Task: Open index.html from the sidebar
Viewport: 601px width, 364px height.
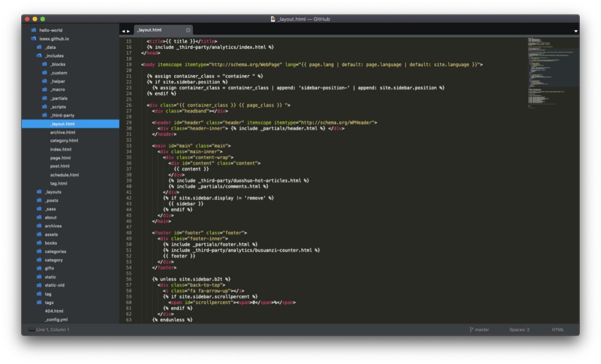Action: click(x=61, y=149)
